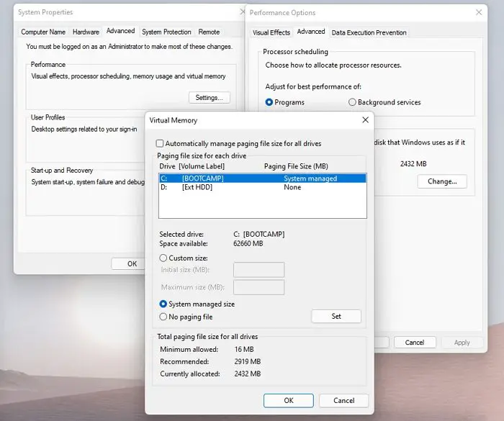Select System managed size radio button
Image resolution: width=504 pixels, height=421 pixels.
(x=163, y=304)
